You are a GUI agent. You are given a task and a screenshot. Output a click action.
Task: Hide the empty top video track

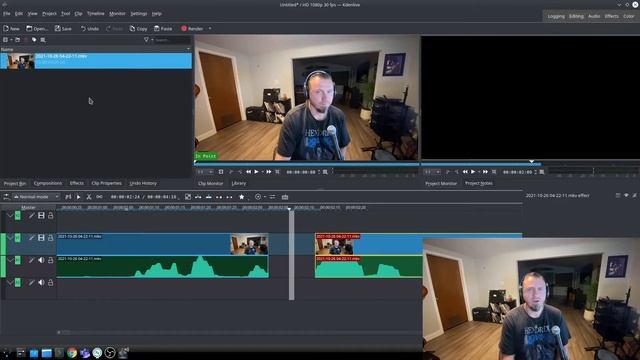pyautogui.click(x=41, y=215)
